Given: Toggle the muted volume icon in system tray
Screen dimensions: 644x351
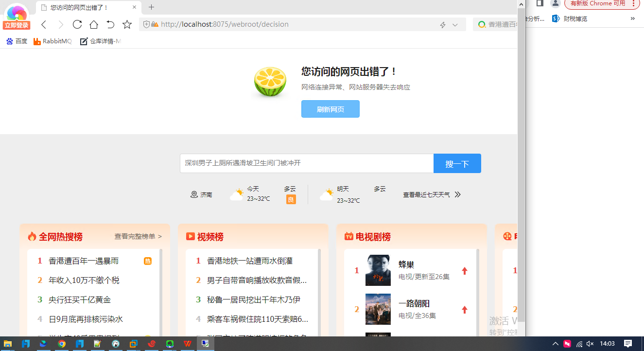Looking at the screenshot, I should point(591,344).
